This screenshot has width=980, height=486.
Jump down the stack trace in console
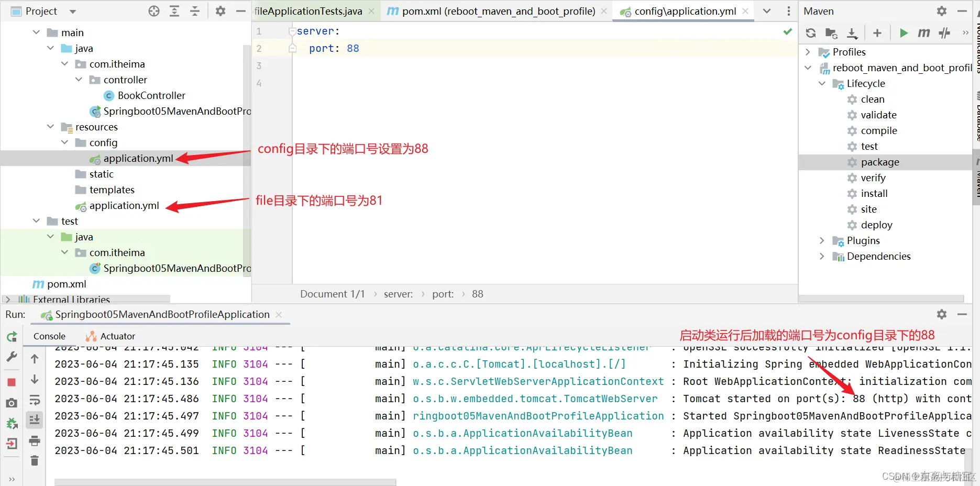pos(35,379)
